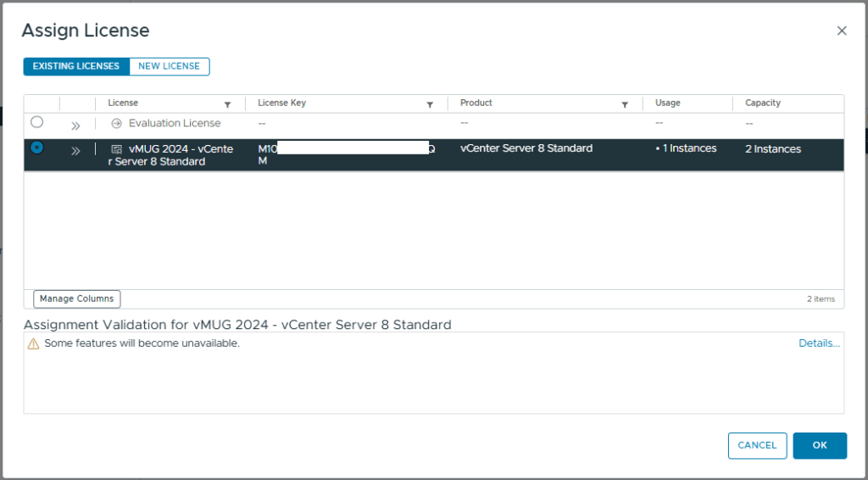868x480 pixels.
Task: Click the Usage column header
Action: pos(668,103)
